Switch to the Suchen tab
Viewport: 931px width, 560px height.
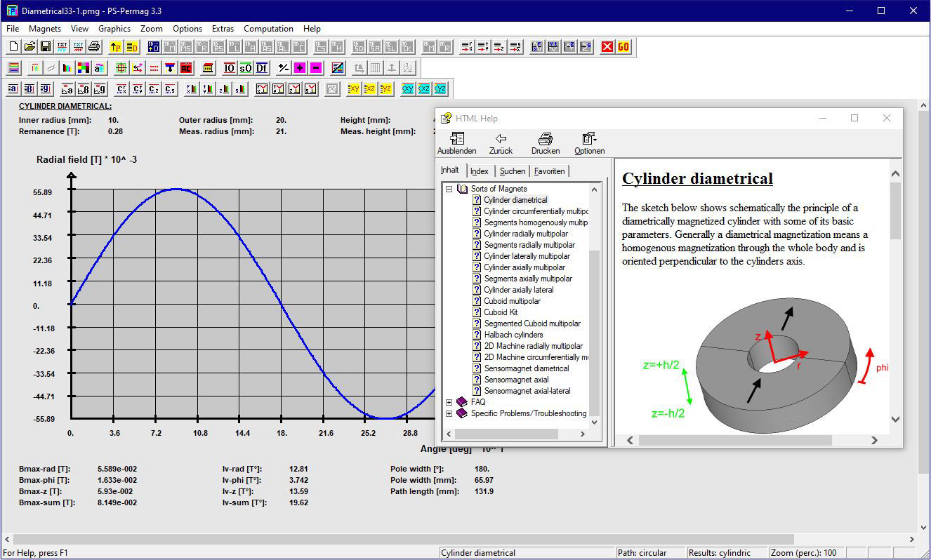click(x=513, y=171)
